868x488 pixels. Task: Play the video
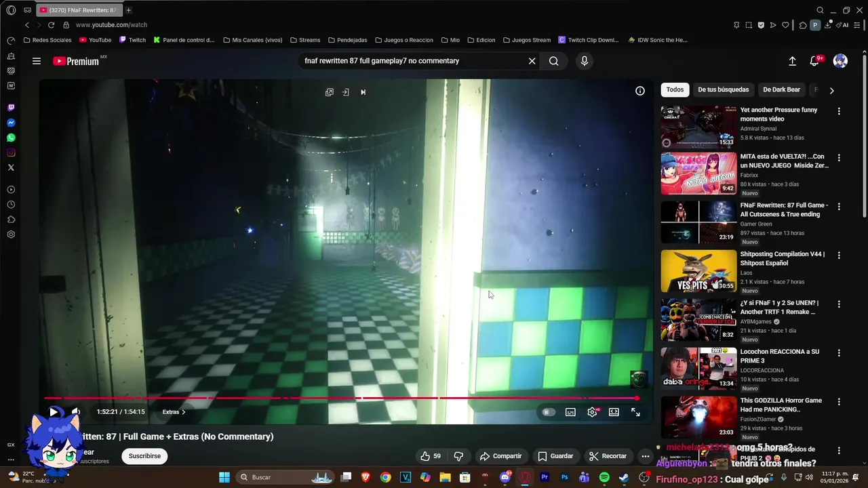pyautogui.click(x=53, y=411)
